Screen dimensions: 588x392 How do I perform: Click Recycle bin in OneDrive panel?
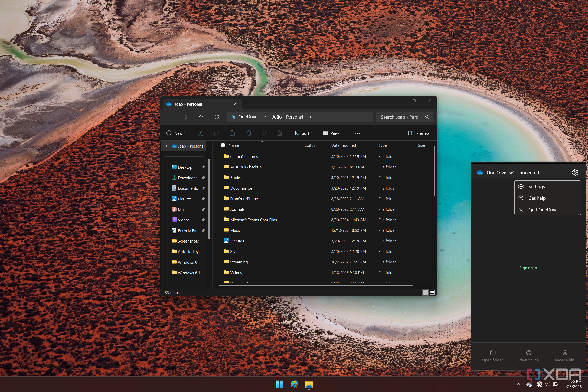[x=564, y=356]
